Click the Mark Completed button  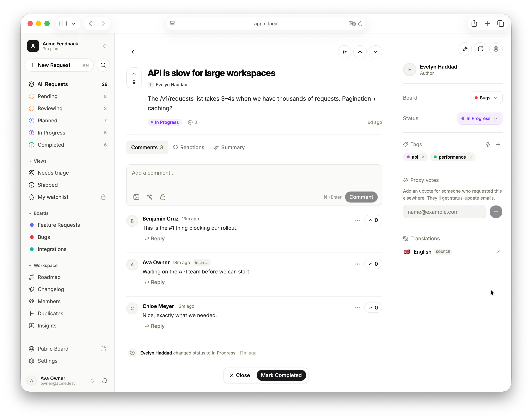[281, 375]
